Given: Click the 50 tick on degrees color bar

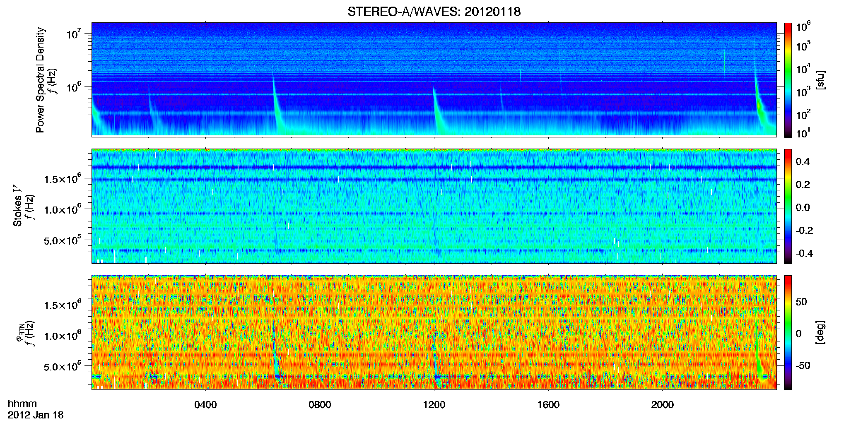Looking at the screenshot, I should (x=801, y=302).
